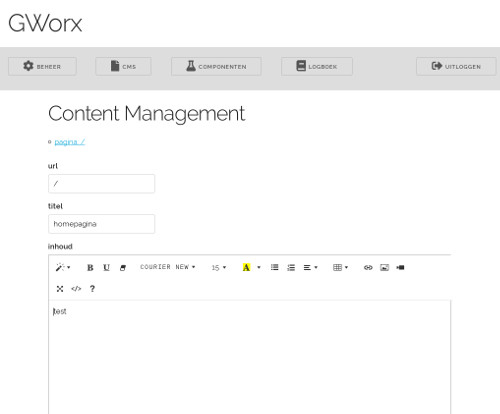Open the Courier New font dropdown

(168, 267)
